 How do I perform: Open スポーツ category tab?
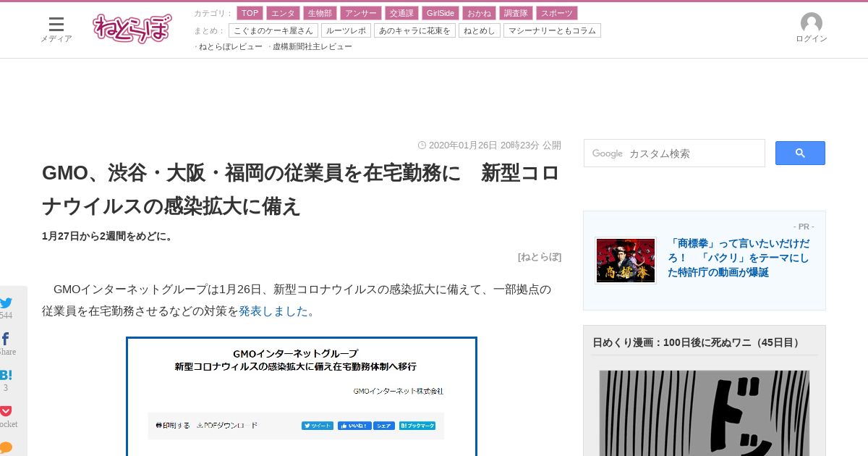(x=557, y=13)
